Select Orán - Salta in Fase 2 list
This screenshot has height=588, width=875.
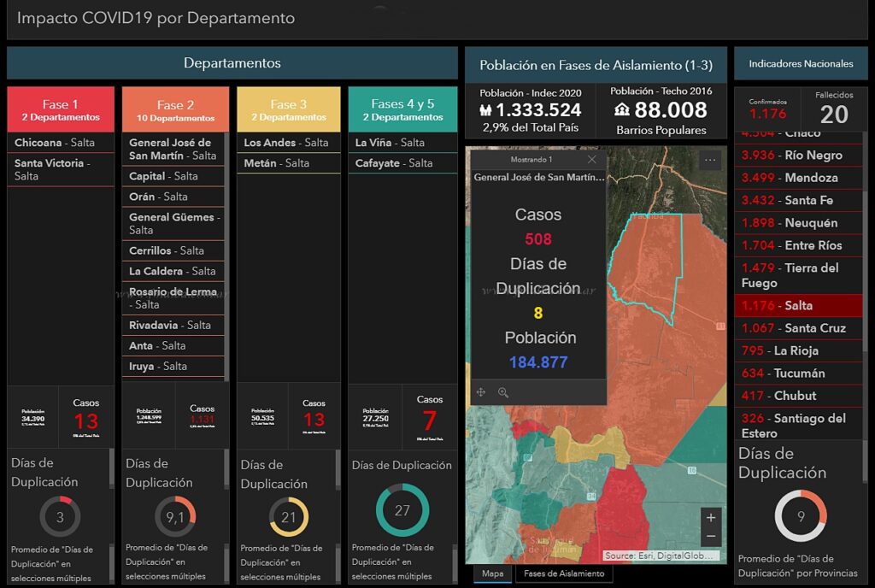coord(173,197)
